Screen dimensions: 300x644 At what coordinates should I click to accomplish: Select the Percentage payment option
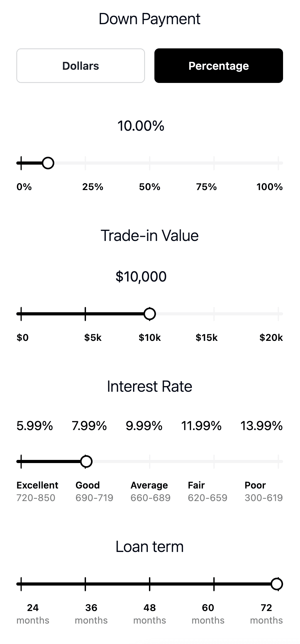point(218,65)
